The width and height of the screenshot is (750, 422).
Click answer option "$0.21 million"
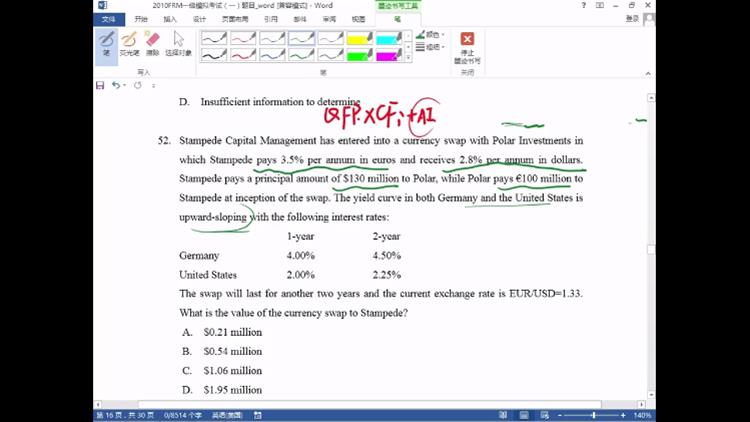[x=232, y=332]
